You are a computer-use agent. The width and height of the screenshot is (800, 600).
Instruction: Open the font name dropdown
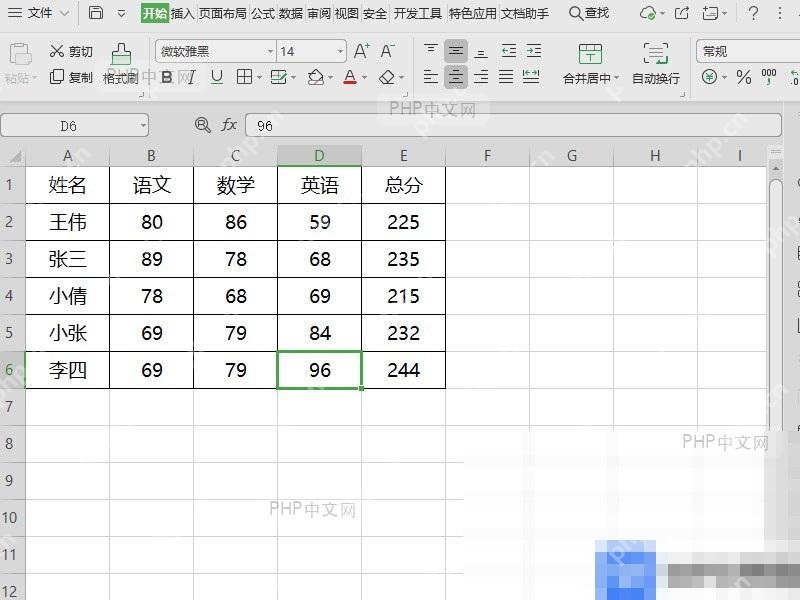pos(271,52)
